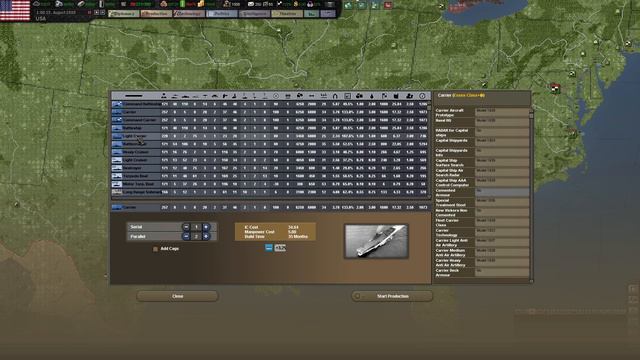Viewport: 640px width, 360px height.
Task: Click the Carrier Light Anti Air Artillery entry
Action: 482,242
